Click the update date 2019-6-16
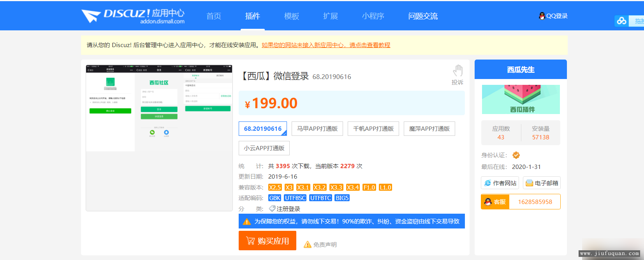 (x=283, y=176)
